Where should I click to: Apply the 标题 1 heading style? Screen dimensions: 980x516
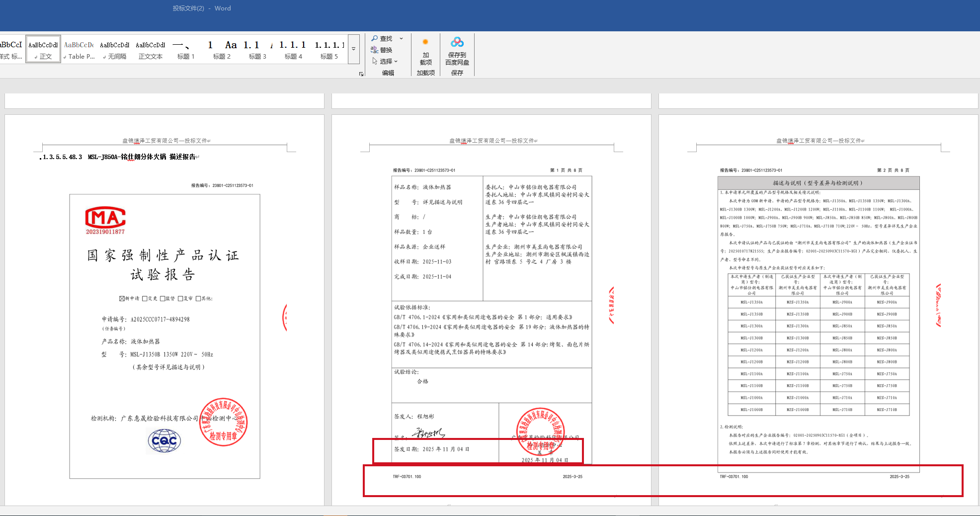click(186, 50)
